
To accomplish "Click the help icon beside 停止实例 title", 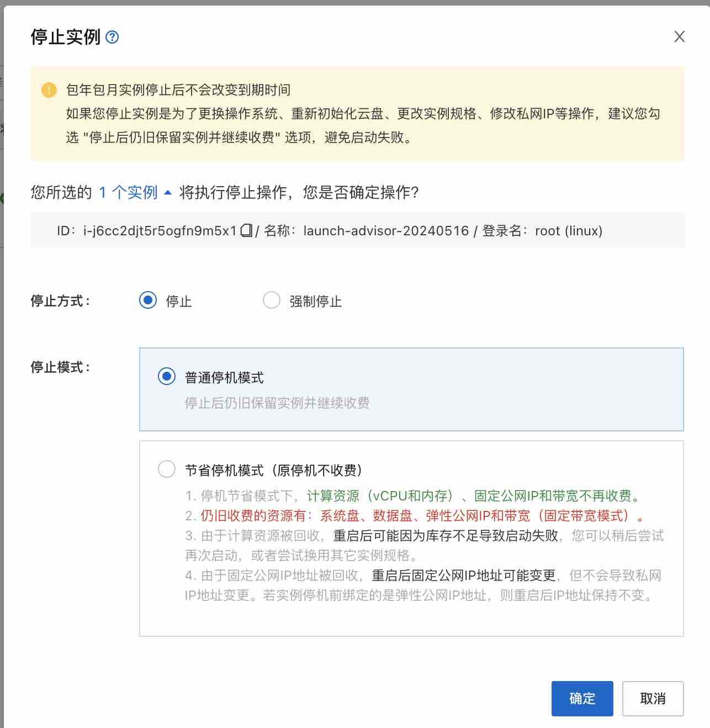I will coord(112,37).
